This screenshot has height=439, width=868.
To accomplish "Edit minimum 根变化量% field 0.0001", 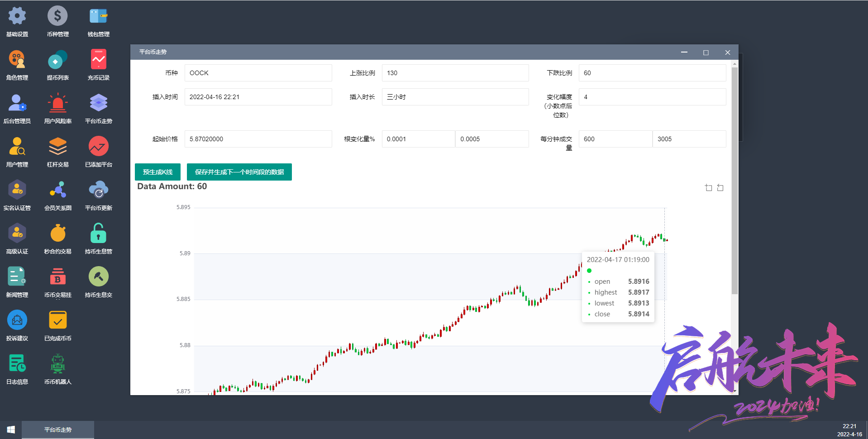I will [419, 139].
